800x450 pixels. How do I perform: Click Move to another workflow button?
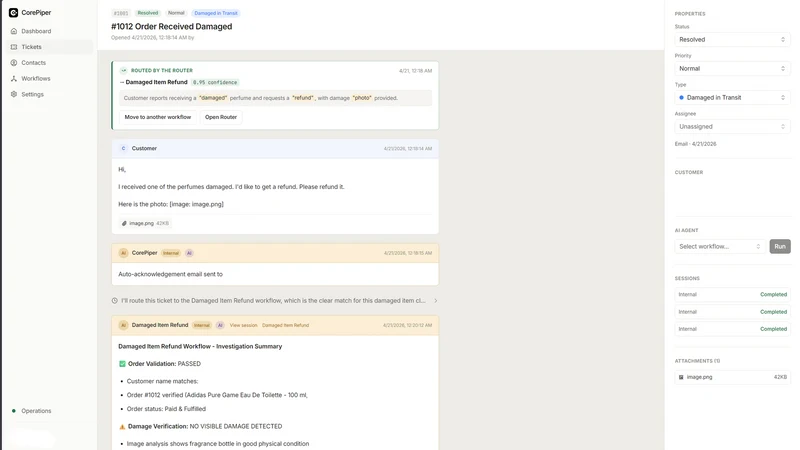[158, 117]
